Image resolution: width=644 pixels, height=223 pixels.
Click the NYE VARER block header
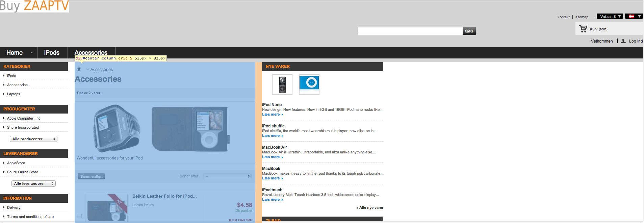323,67
